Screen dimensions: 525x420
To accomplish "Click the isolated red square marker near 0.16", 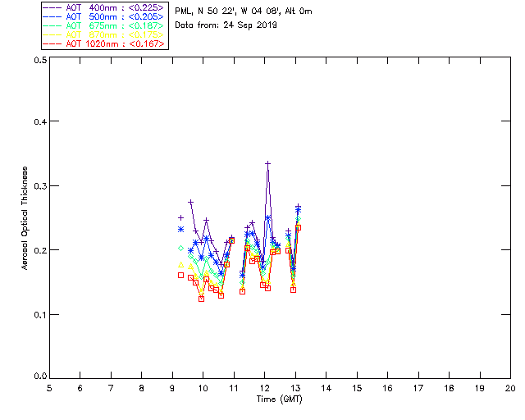I will tap(180, 276).
